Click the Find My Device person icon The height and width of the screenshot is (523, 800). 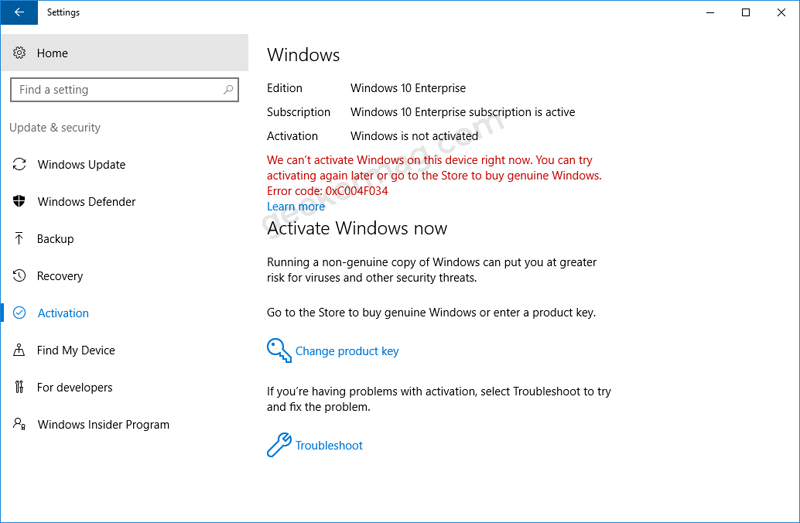coord(19,350)
